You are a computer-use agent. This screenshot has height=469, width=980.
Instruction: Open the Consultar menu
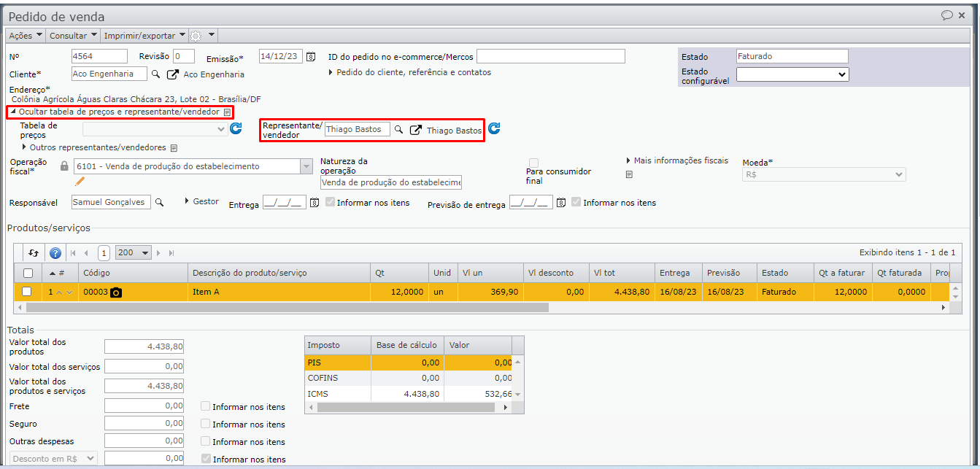pos(74,35)
